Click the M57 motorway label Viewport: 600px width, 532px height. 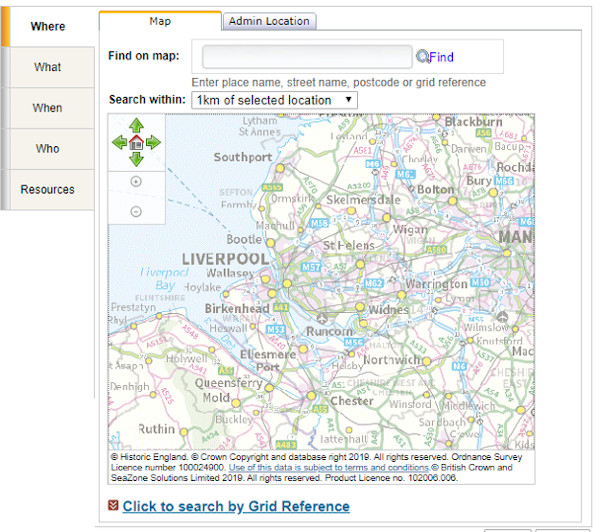tap(311, 267)
